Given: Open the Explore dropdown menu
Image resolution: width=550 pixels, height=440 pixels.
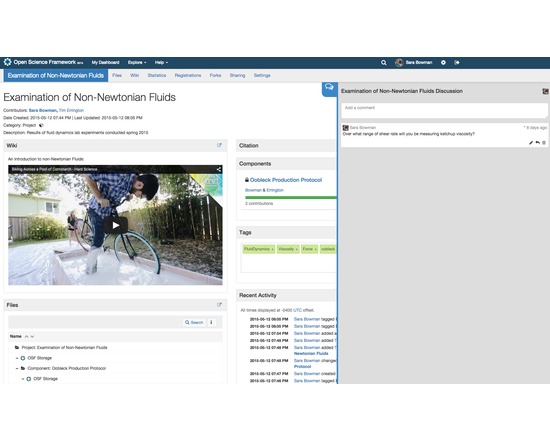Looking at the screenshot, I should (137, 62).
